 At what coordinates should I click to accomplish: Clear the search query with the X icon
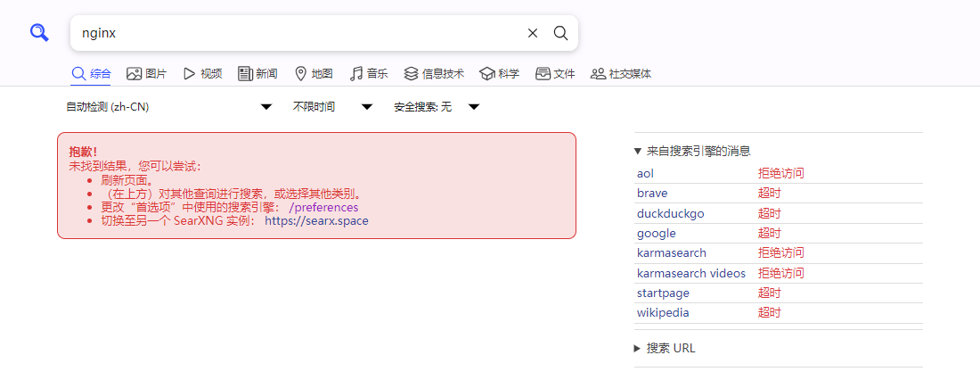(x=533, y=33)
